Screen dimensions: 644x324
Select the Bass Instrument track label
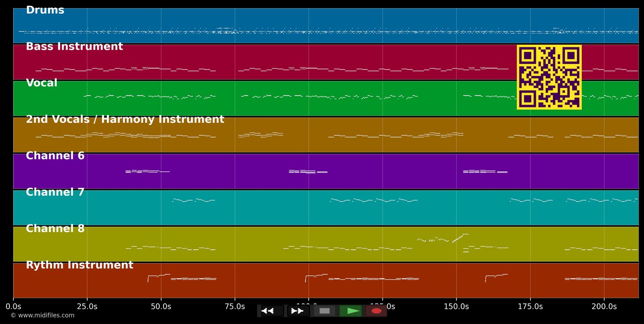(74, 47)
